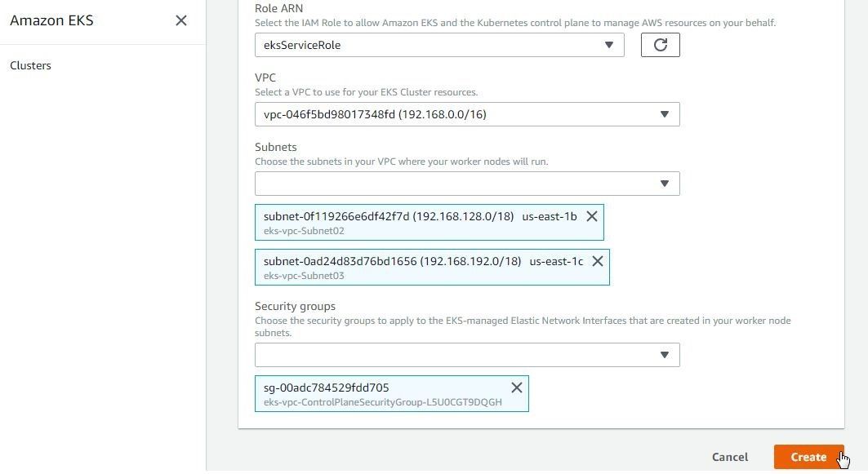Click the Amazon EKS heading
This screenshot has height=474, width=868.
coord(51,20)
